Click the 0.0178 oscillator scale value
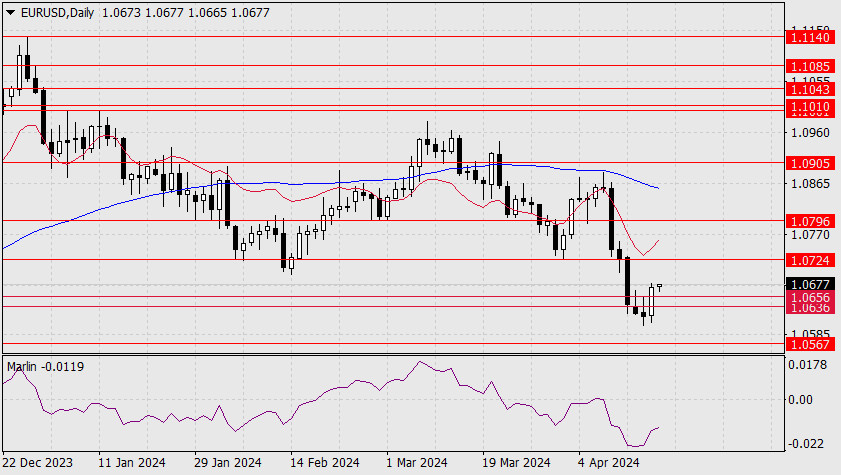Image resolution: width=841 pixels, height=475 pixels. click(807, 365)
